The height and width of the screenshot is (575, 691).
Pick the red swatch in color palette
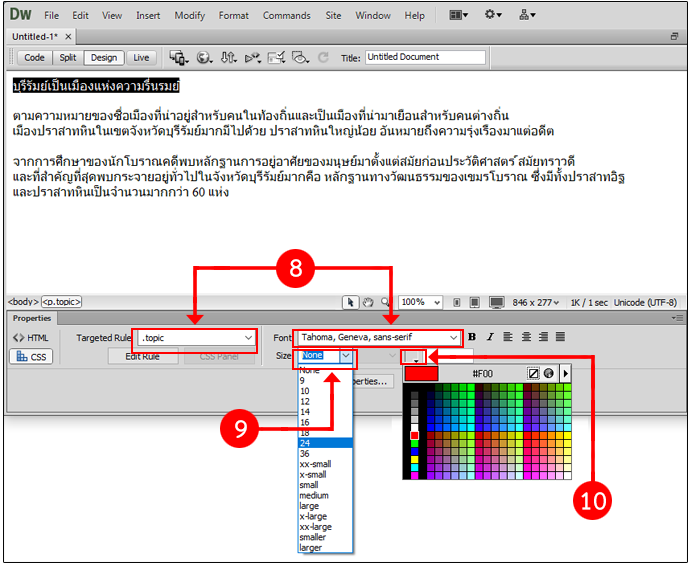coord(414,436)
